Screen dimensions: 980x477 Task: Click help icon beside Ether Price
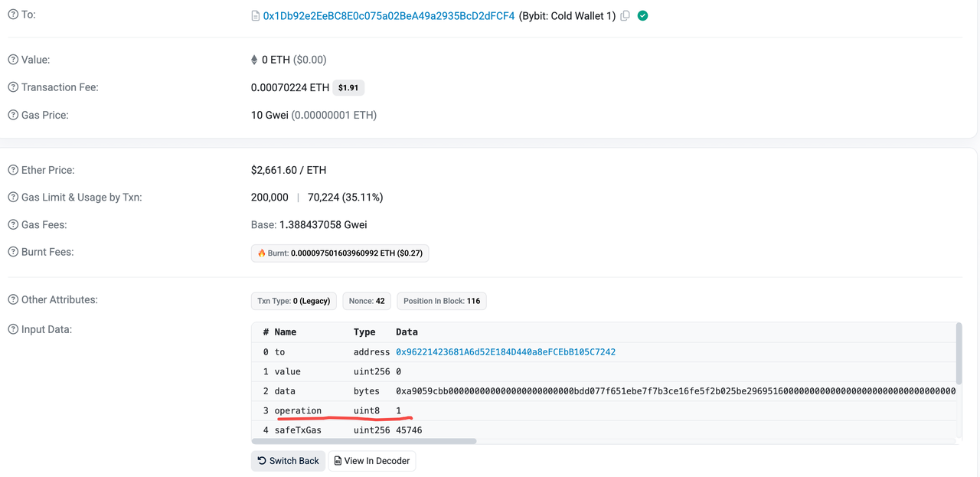click(x=13, y=170)
